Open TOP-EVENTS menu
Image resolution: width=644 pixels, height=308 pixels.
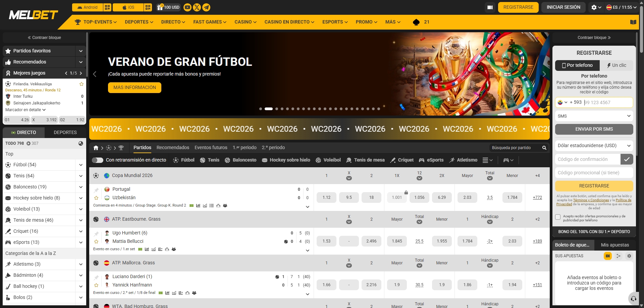coord(96,22)
